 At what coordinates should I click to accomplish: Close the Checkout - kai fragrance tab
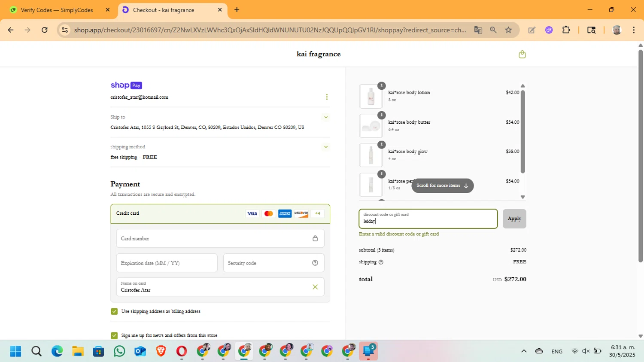point(220,10)
